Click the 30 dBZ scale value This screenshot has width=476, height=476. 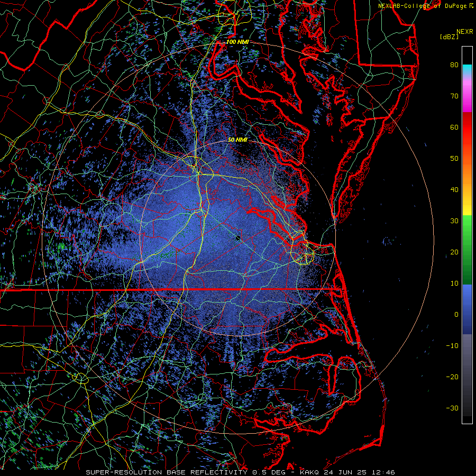454,221
